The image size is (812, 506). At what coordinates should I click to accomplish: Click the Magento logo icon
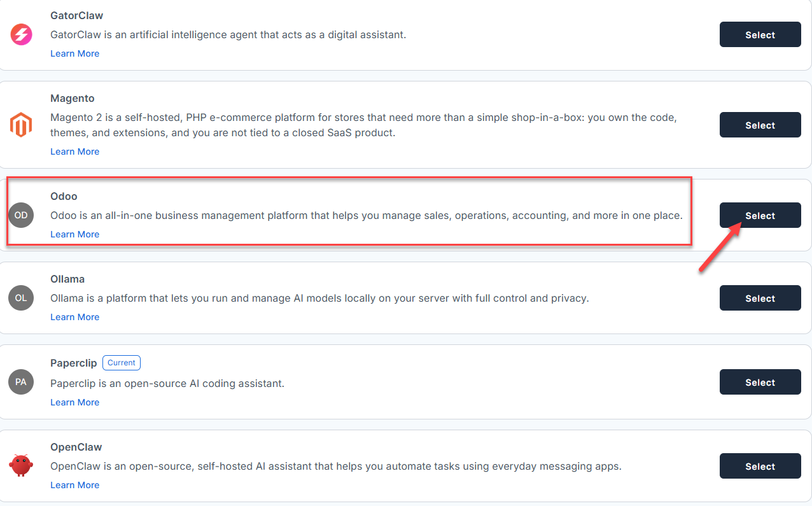20,124
